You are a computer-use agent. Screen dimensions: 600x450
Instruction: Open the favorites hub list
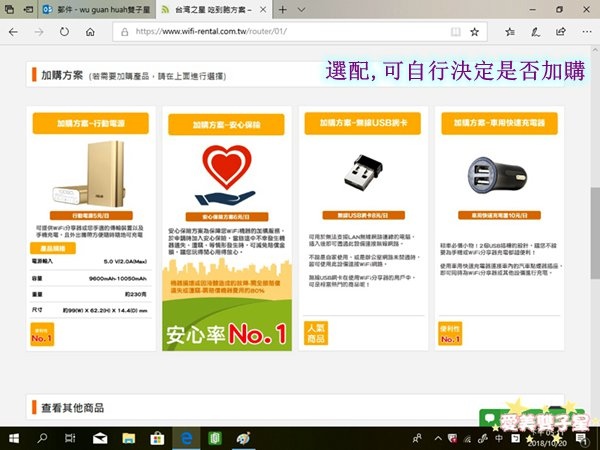tap(510, 32)
